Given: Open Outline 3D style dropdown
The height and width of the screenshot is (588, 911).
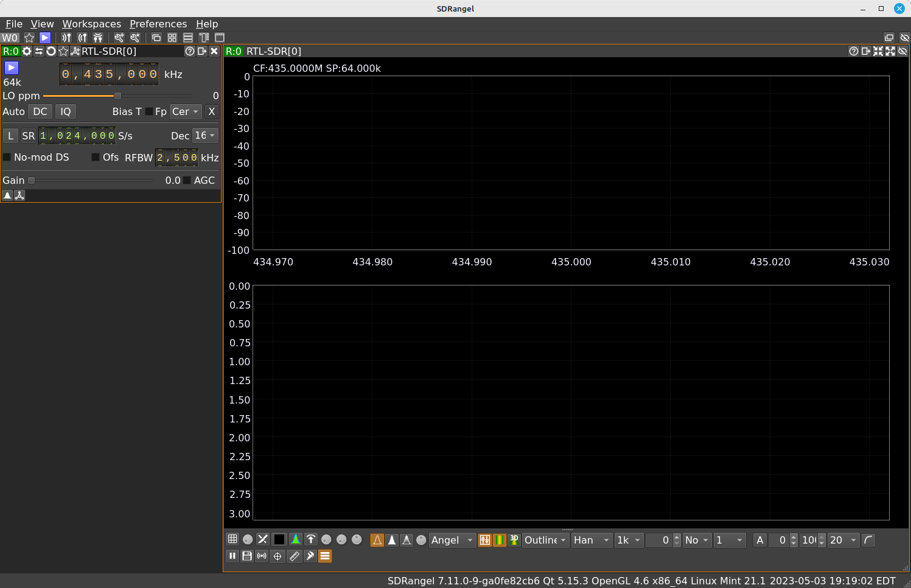Looking at the screenshot, I should point(546,540).
